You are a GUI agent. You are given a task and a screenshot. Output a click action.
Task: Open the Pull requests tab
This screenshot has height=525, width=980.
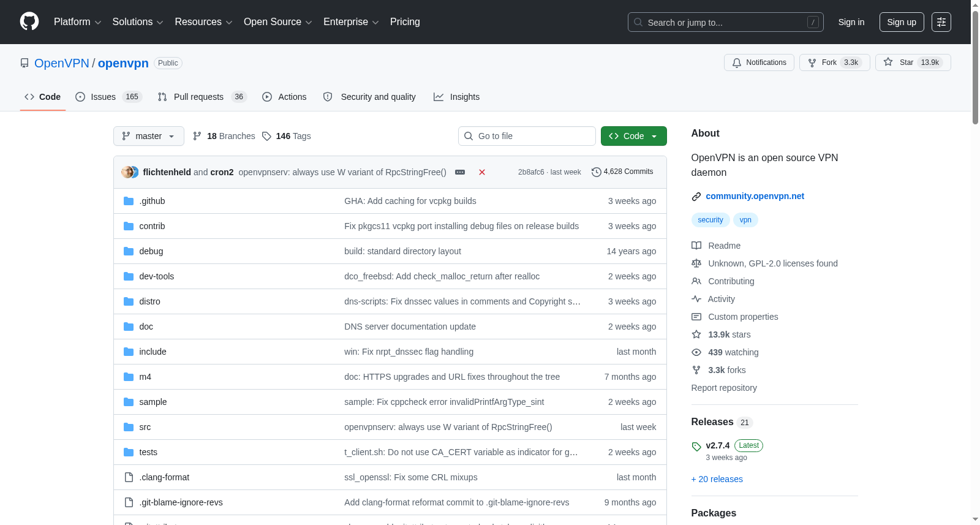tap(202, 97)
